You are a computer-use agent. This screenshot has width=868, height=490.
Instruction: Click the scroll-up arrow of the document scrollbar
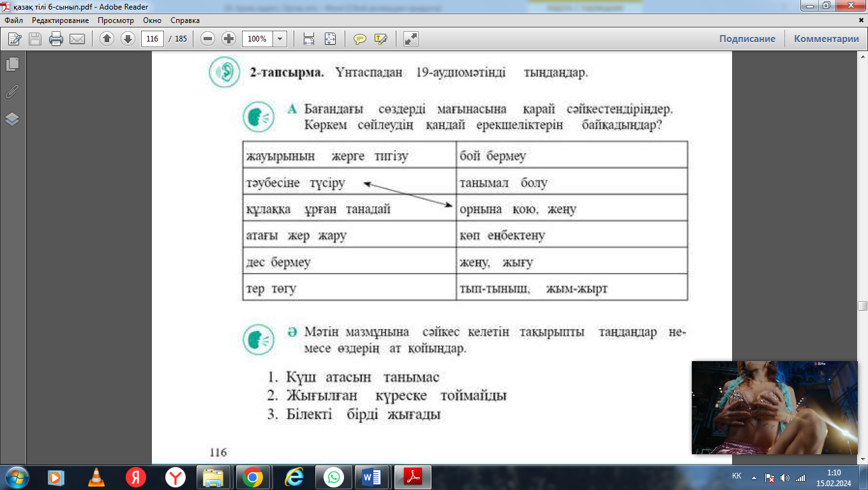862,57
